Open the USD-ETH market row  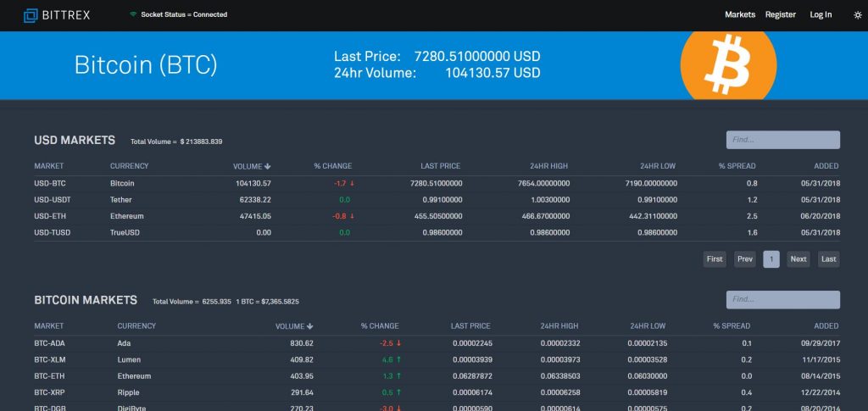tap(437, 216)
